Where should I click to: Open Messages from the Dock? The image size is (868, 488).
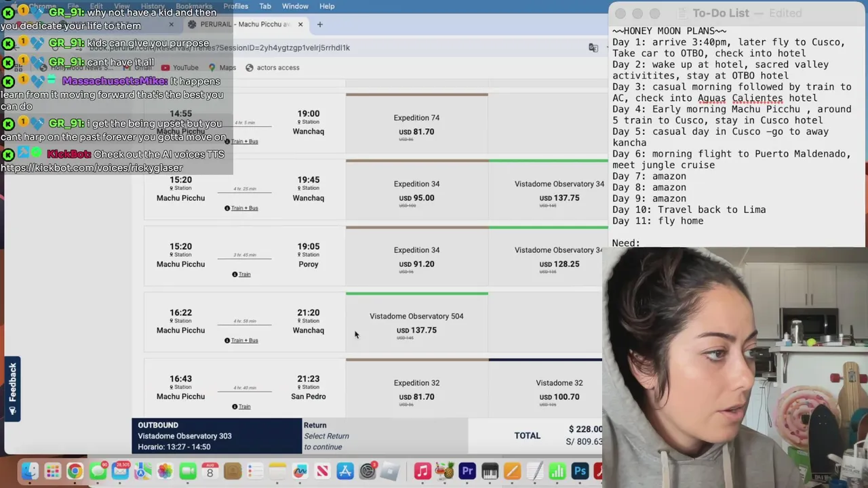[98, 471]
